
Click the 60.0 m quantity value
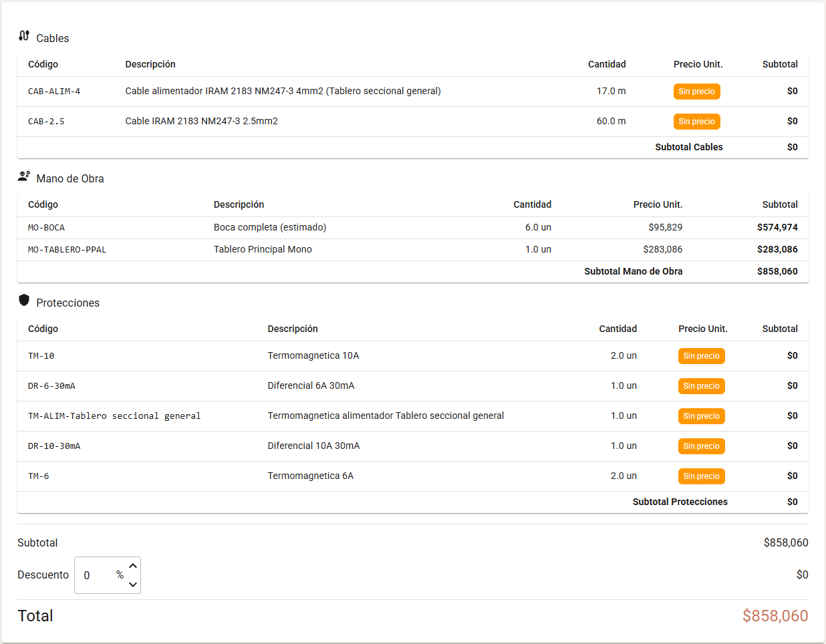pyautogui.click(x=611, y=121)
